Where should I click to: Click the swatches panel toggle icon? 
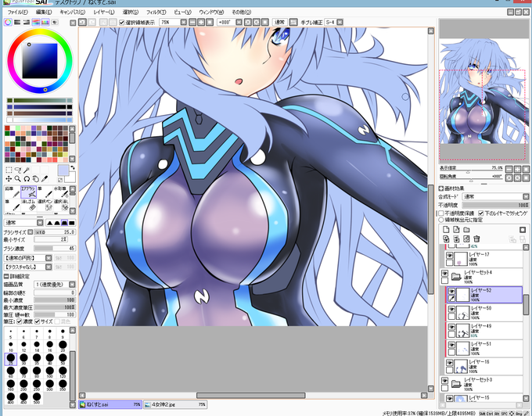point(45,23)
